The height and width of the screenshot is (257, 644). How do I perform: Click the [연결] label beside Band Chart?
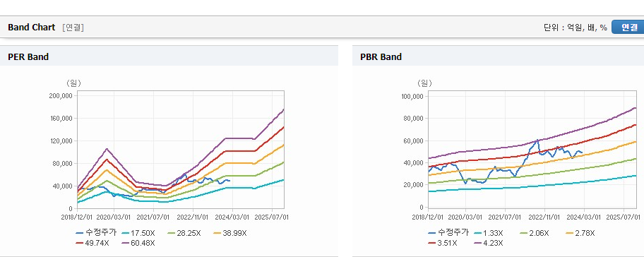coord(73,28)
